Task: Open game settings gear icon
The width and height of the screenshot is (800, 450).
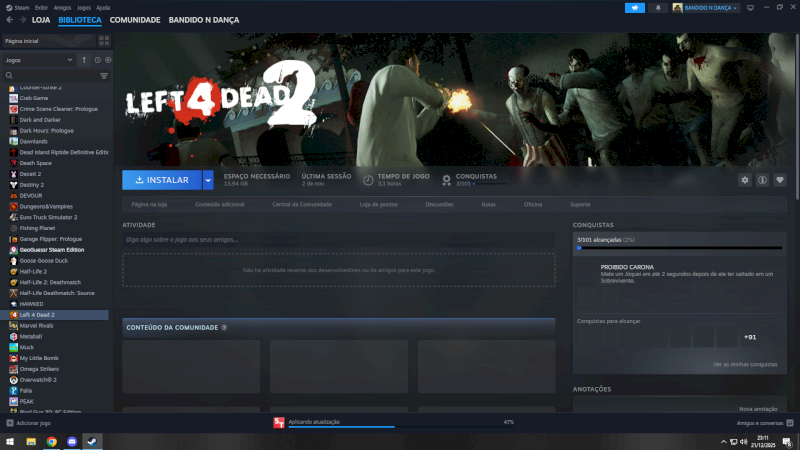Action: 744,180
